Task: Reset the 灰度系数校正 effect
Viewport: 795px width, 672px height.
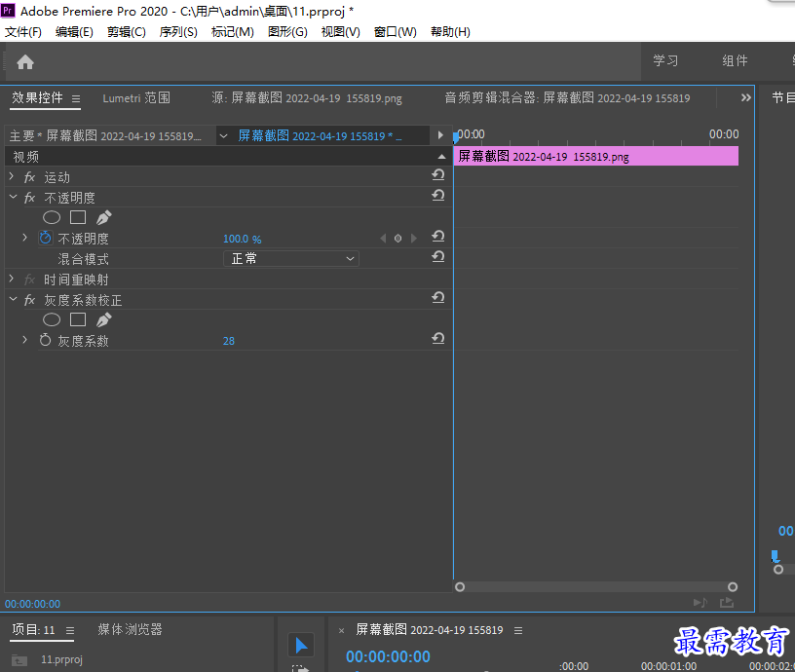Action: (x=438, y=298)
